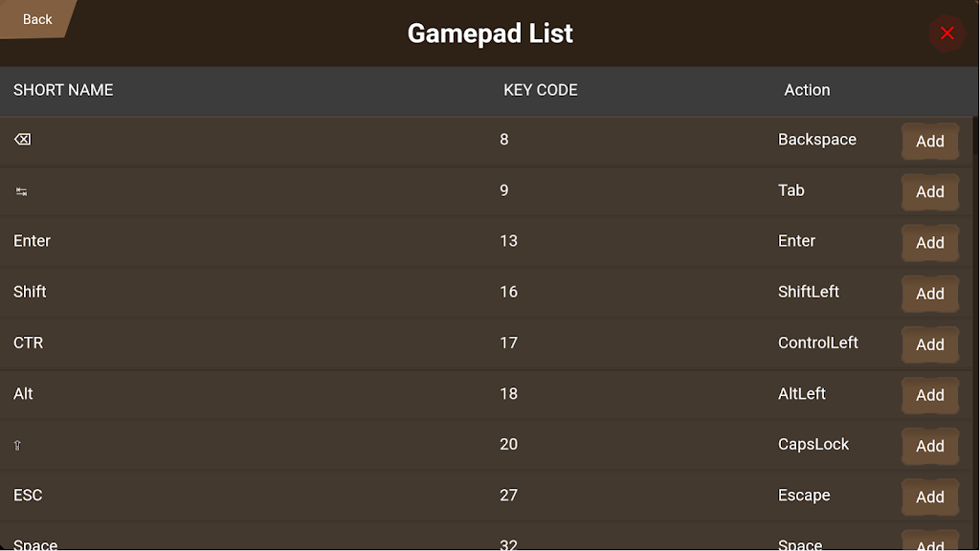Add the Tab key action

pyautogui.click(x=929, y=192)
